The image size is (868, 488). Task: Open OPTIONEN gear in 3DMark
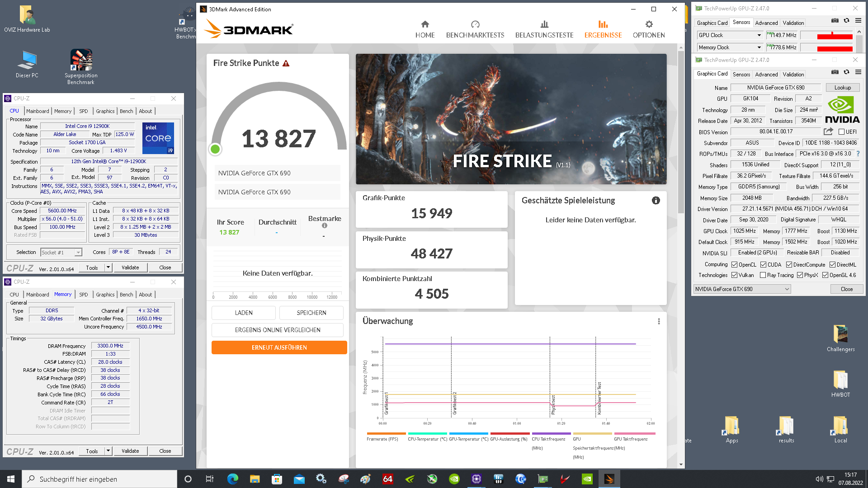pos(649,29)
